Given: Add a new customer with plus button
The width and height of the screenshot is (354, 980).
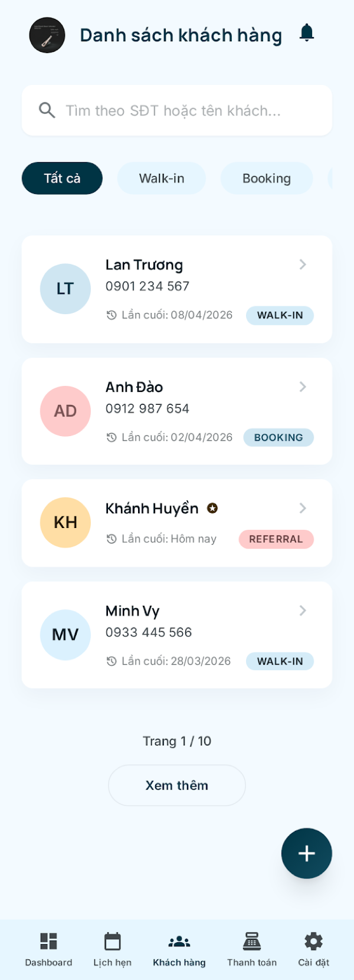Looking at the screenshot, I should [x=307, y=853].
